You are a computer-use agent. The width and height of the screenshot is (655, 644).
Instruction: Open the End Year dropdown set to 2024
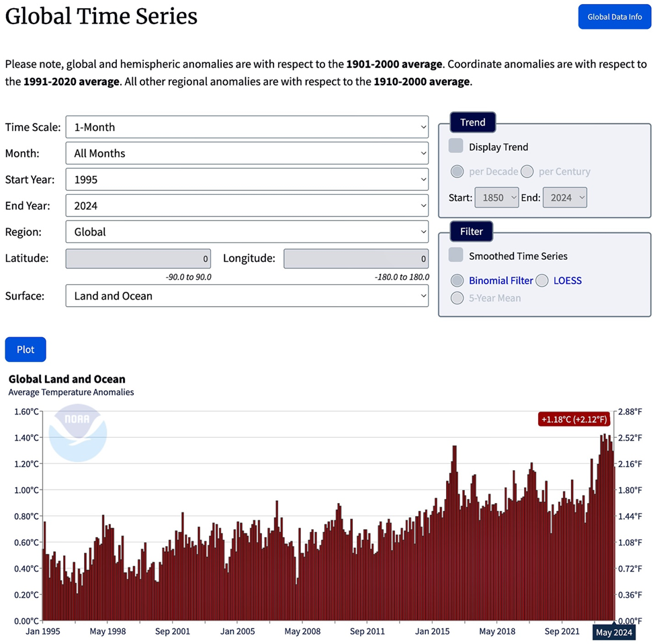pos(247,205)
